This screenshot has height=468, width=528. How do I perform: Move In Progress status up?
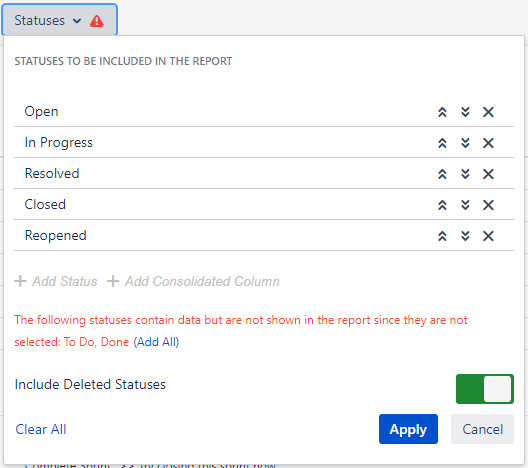coord(442,143)
